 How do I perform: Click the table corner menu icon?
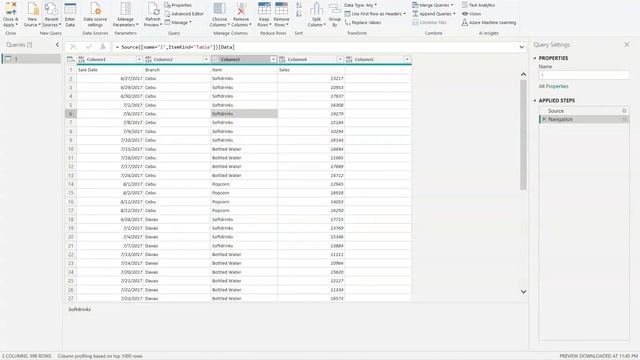(71, 60)
